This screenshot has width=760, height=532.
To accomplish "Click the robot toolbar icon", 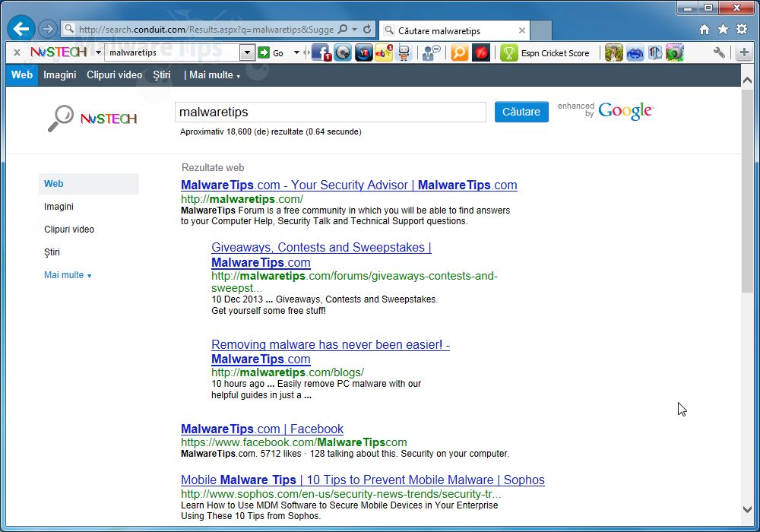I will click(404, 52).
